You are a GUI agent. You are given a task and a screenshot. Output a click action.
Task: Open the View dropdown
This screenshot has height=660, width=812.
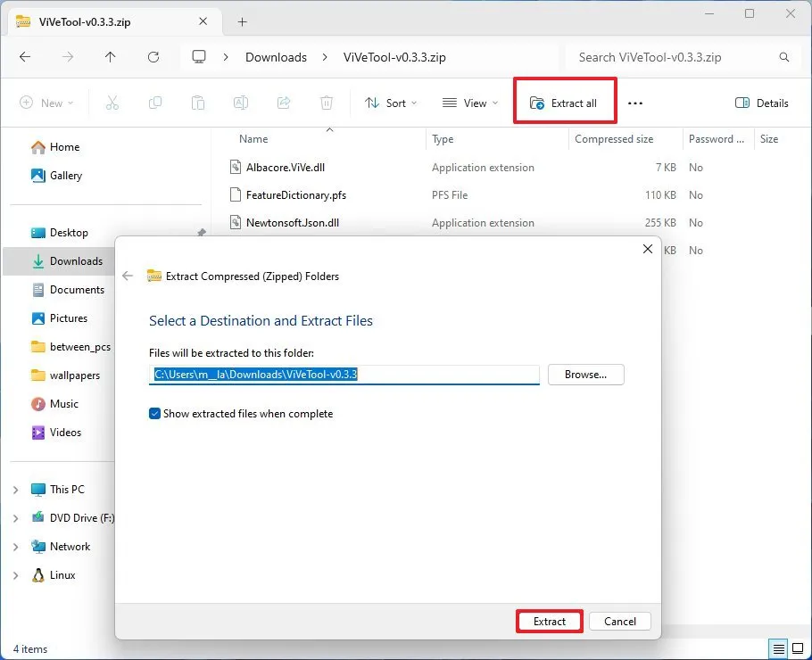(x=469, y=103)
